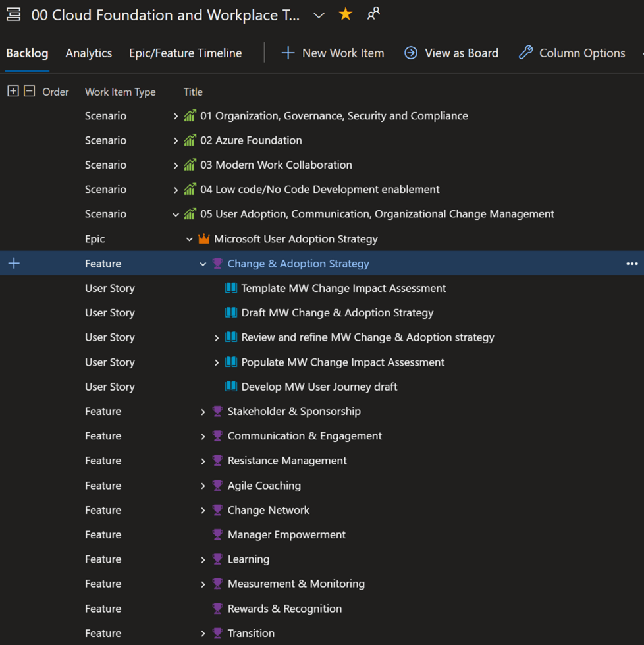Viewport: 644px width, 645px height.
Task: Click the plus icon to add a child work item
Action: click(x=13, y=263)
